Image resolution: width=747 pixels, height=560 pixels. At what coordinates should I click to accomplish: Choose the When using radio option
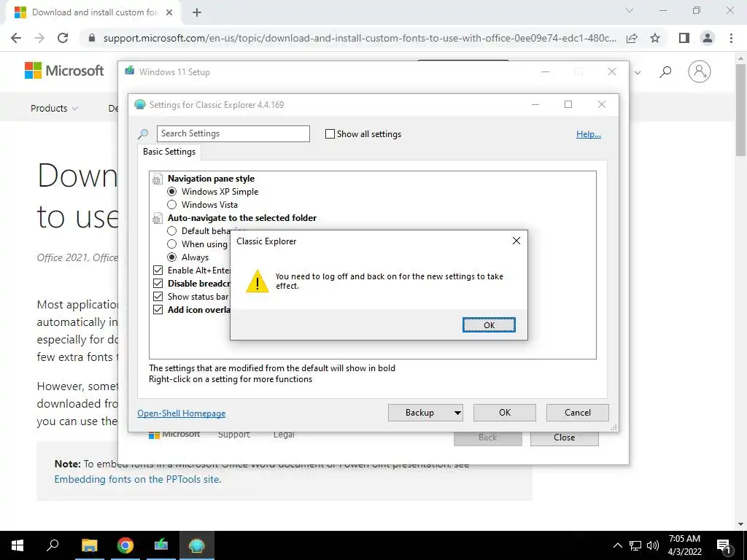click(171, 244)
